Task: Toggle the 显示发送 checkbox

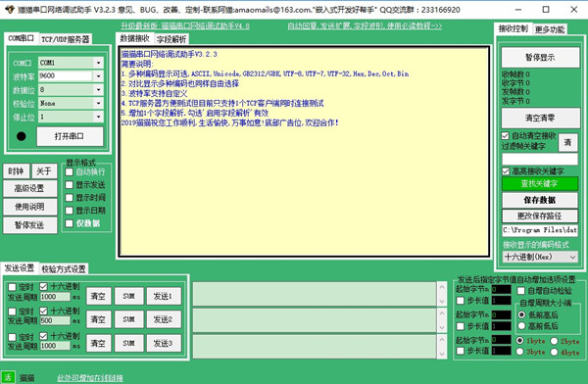Action: coord(69,185)
